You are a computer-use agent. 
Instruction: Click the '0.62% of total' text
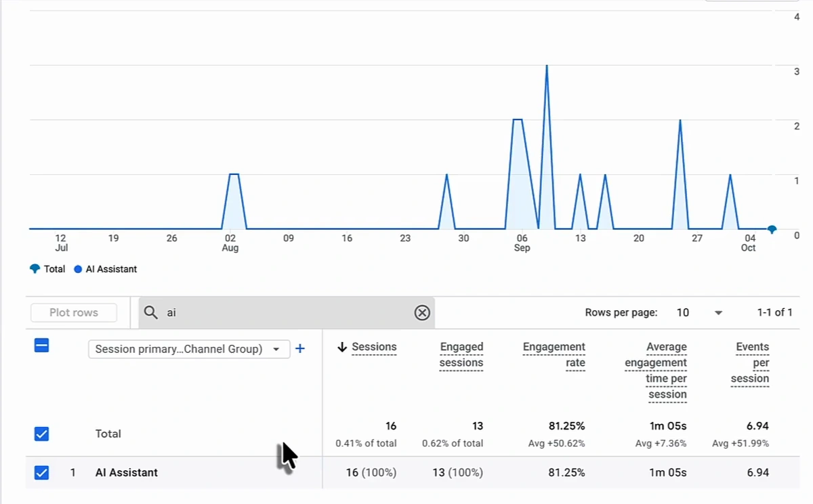coord(453,443)
